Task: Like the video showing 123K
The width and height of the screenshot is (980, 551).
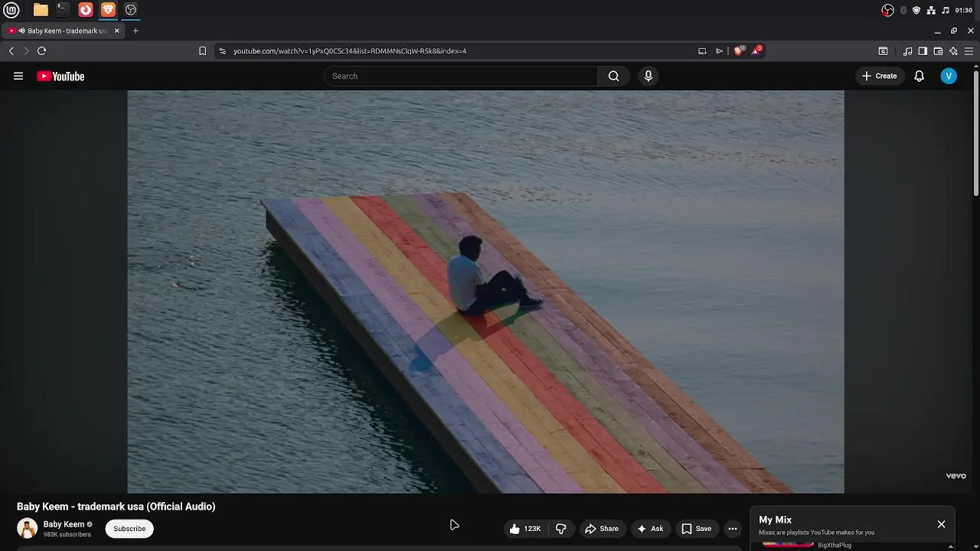Action: pyautogui.click(x=525, y=528)
